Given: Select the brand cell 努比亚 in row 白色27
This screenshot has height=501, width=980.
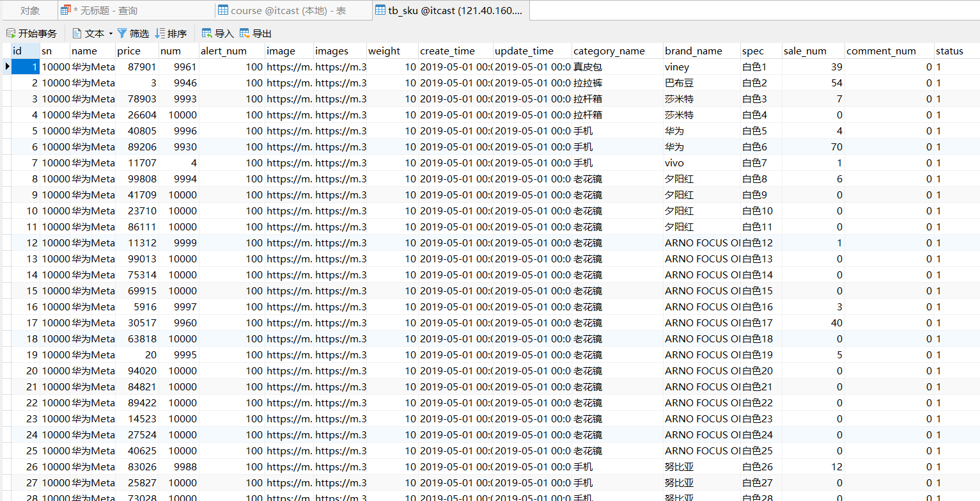Looking at the screenshot, I should (702, 482).
